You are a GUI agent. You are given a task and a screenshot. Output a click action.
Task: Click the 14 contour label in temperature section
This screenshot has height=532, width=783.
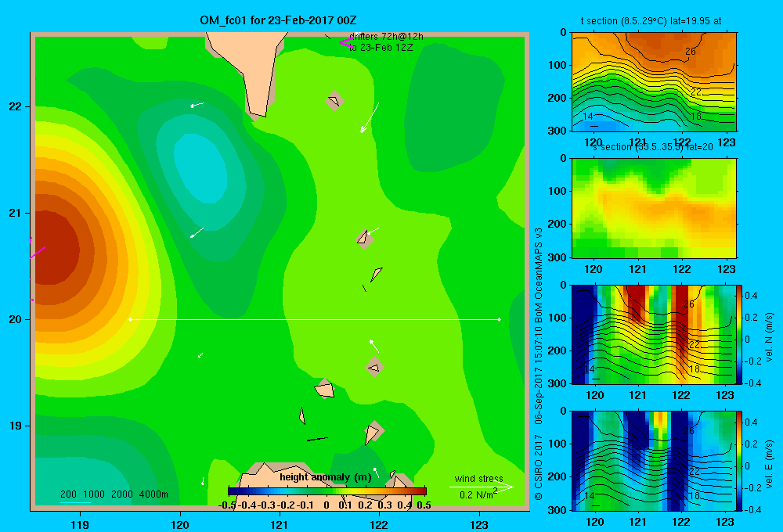pos(588,116)
